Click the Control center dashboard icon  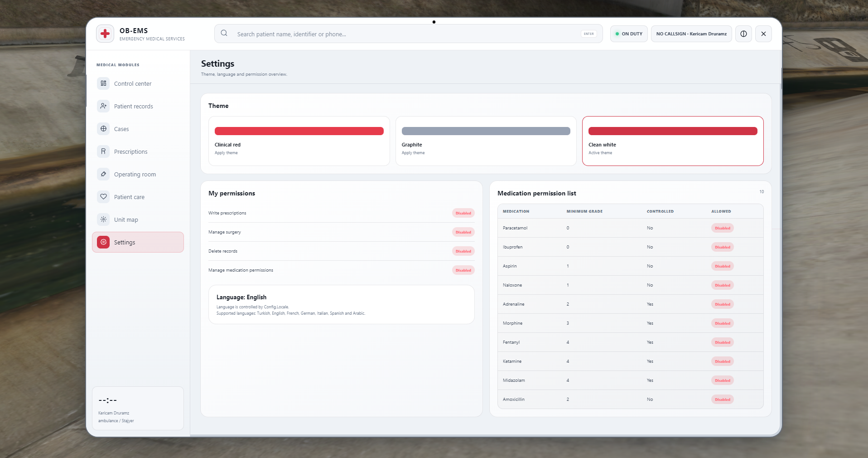coord(103,83)
